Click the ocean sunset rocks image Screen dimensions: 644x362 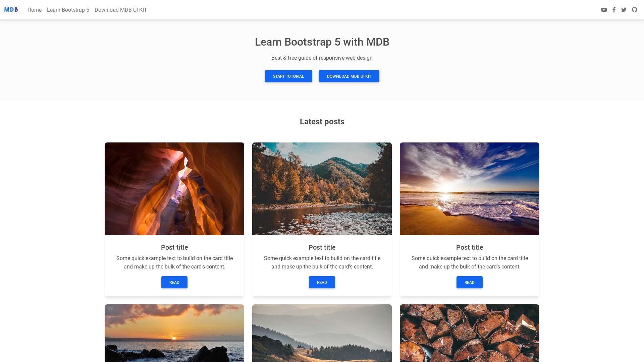point(174,333)
